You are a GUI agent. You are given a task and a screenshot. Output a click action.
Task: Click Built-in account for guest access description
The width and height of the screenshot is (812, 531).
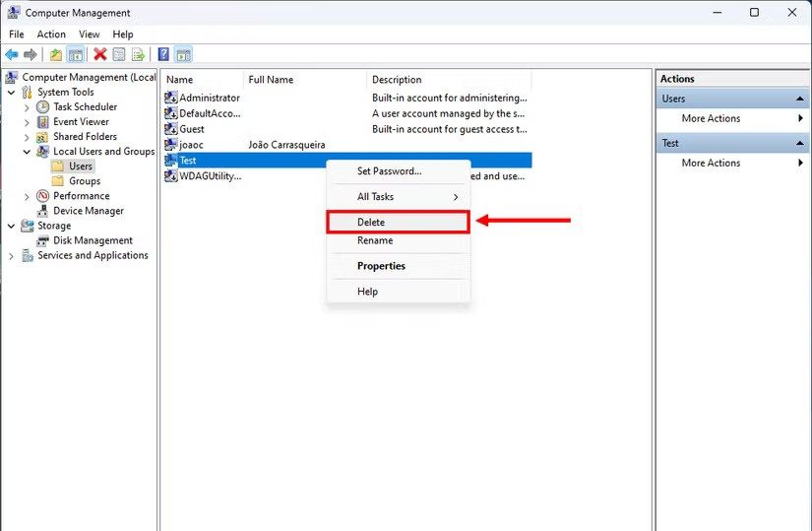pyautogui.click(x=450, y=129)
